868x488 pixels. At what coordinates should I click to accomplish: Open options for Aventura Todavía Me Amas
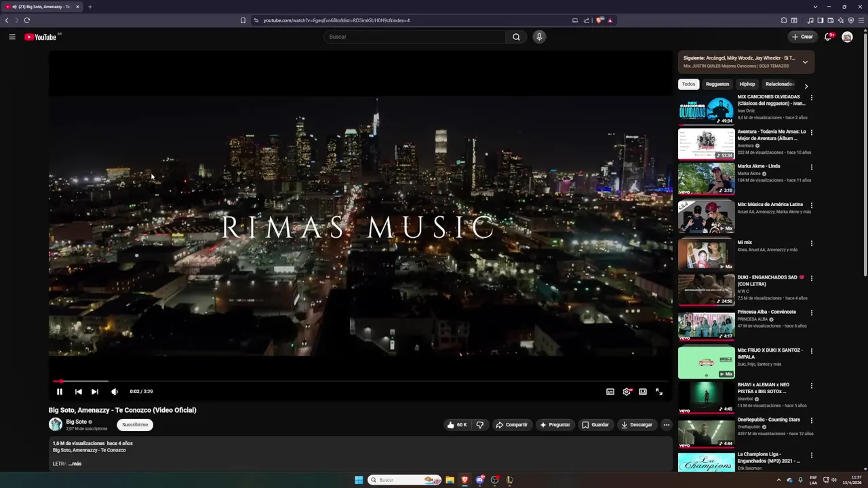811,132
